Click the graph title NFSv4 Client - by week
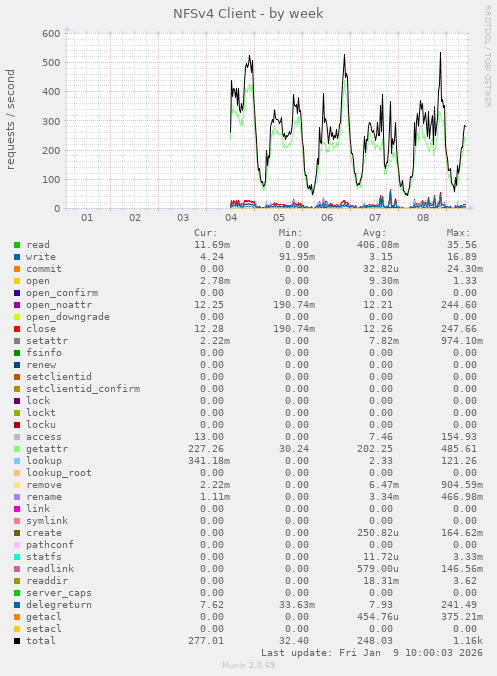The height and width of the screenshot is (676, 497). click(x=248, y=14)
